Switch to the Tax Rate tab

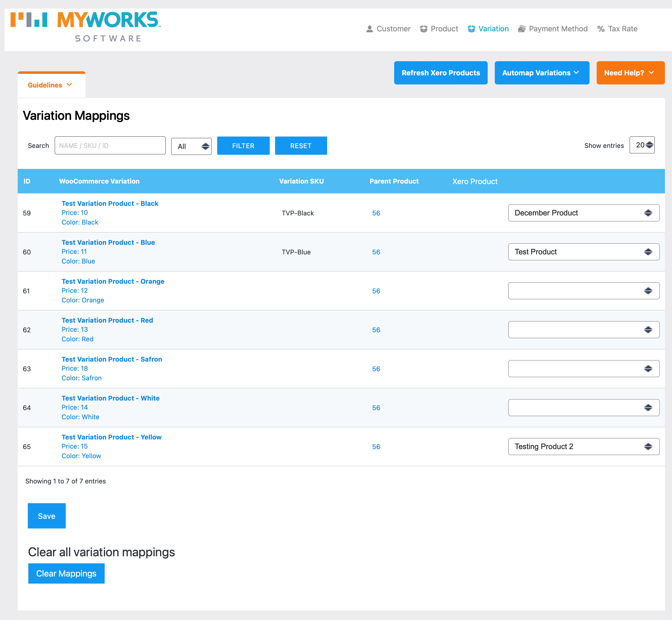pos(622,29)
